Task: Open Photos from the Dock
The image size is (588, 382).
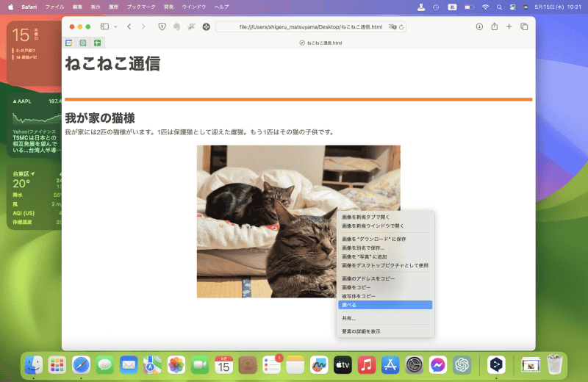Action: pos(176,365)
